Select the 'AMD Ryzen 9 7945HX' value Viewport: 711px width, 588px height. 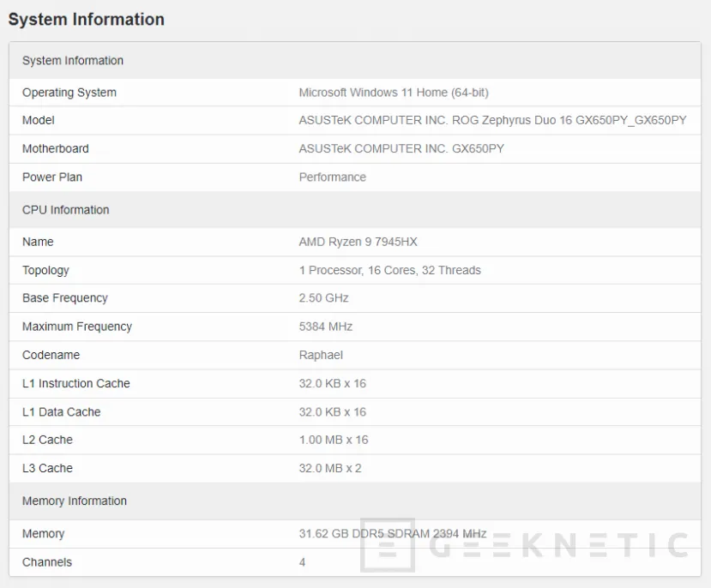(358, 242)
